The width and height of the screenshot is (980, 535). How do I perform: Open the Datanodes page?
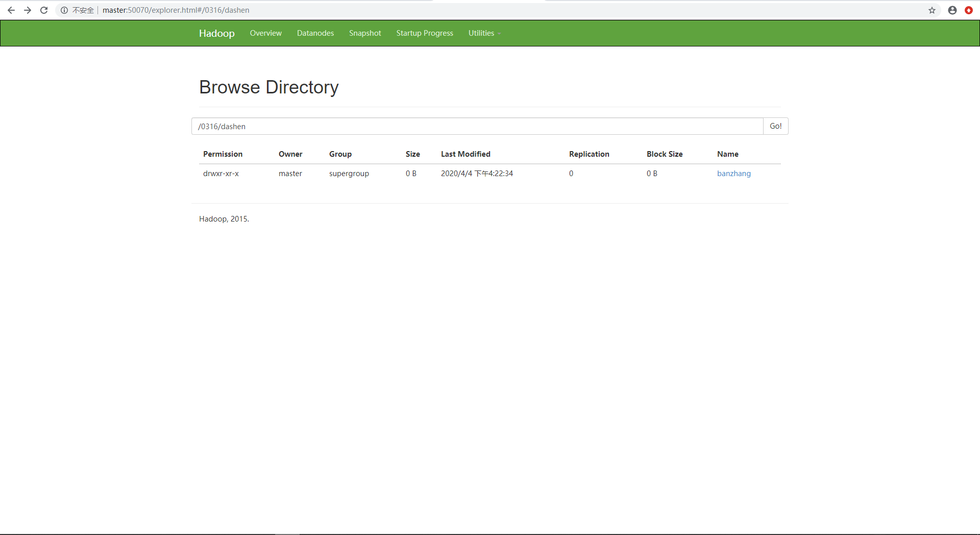[x=315, y=33]
